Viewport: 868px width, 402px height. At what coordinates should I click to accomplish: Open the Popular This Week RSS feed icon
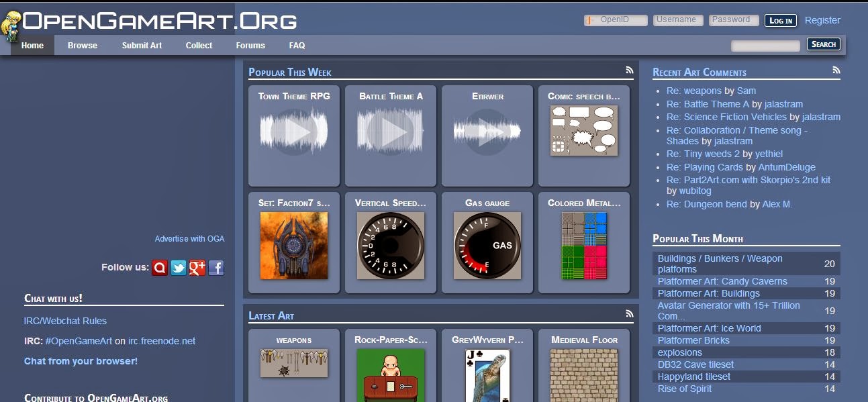[630, 69]
